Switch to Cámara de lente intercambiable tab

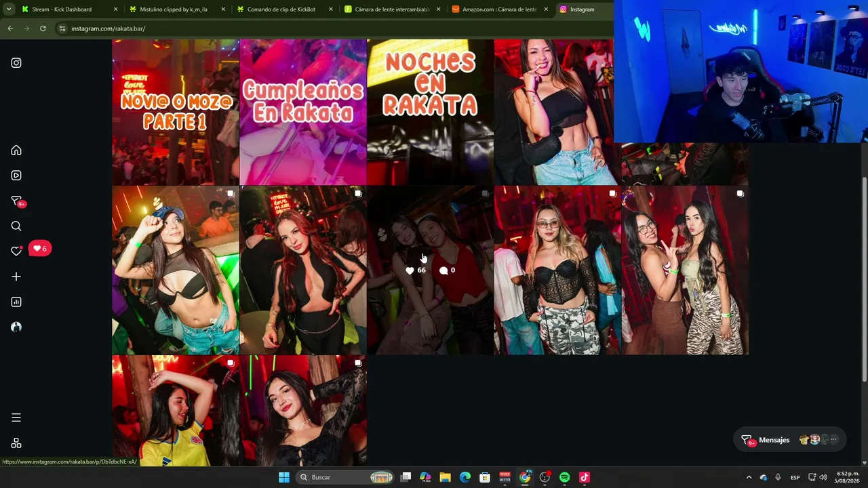coord(392,9)
